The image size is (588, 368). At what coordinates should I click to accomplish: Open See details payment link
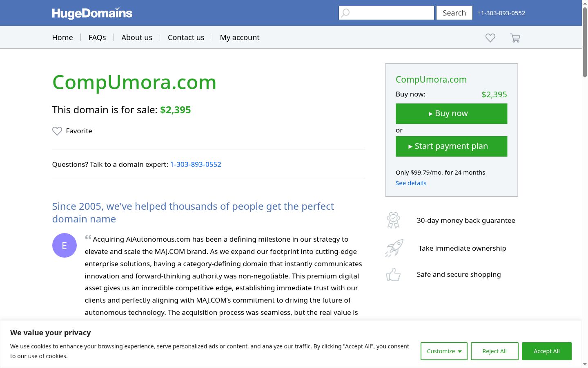[x=411, y=183]
